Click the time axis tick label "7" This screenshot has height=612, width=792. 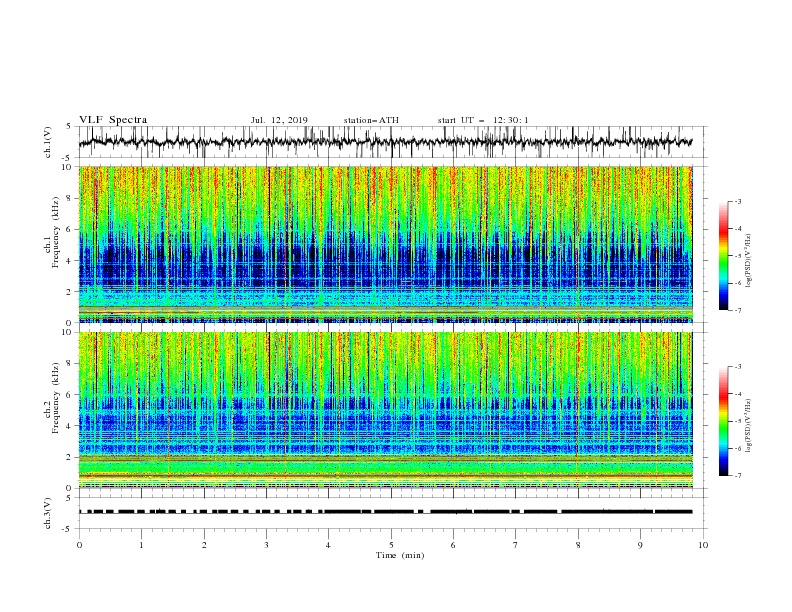pyautogui.click(x=516, y=545)
